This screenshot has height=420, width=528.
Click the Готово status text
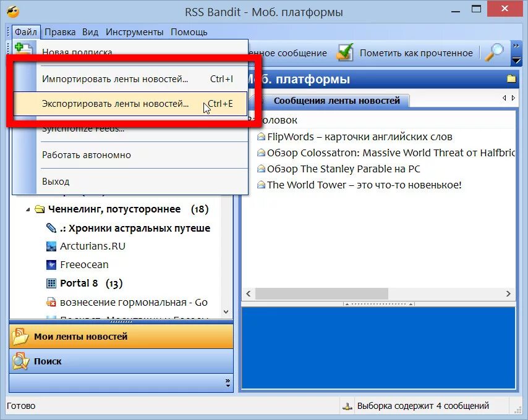[21, 406]
